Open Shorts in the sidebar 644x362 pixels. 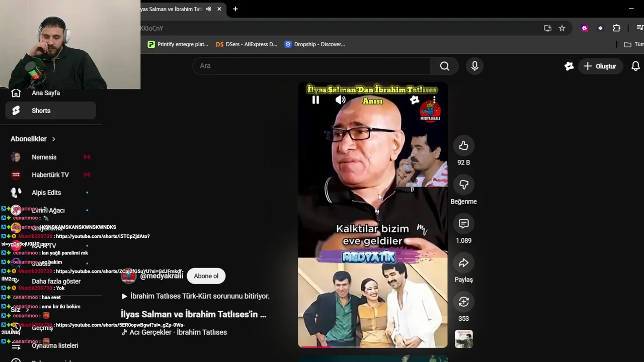[50, 111]
